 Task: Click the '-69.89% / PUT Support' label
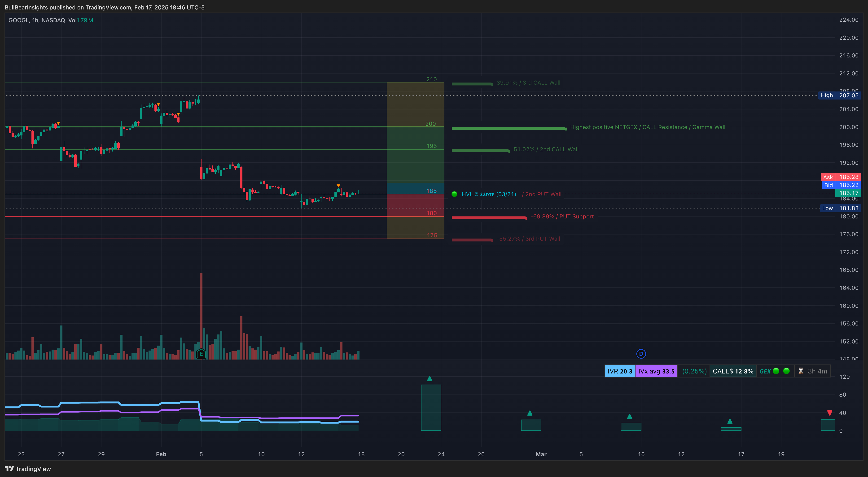click(x=562, y=216)
